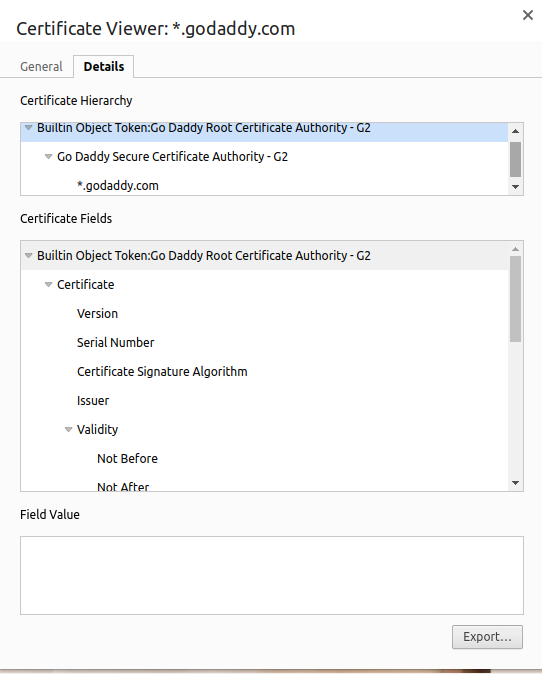Collapse Go Daddy Root Certificate Authority hierarchy node

(28, 128)
